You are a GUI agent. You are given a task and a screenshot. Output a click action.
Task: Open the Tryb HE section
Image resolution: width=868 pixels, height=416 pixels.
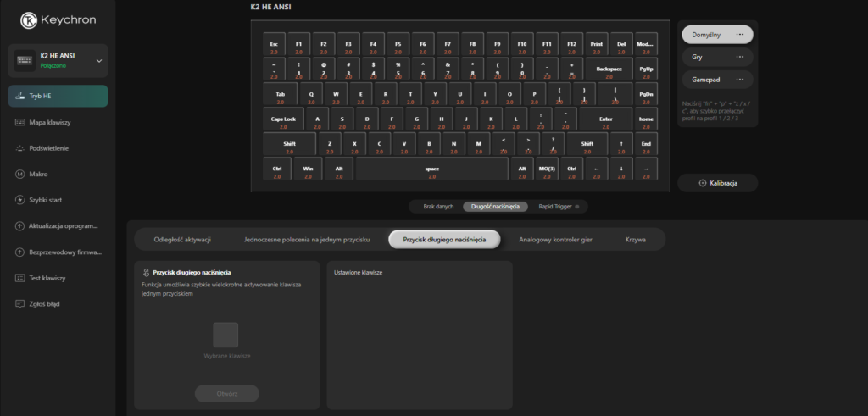pos(58,96)
